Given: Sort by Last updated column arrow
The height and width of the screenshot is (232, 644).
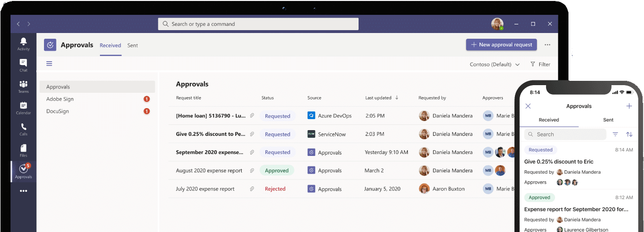Looking at the screenshot, I should coord(397,98).
